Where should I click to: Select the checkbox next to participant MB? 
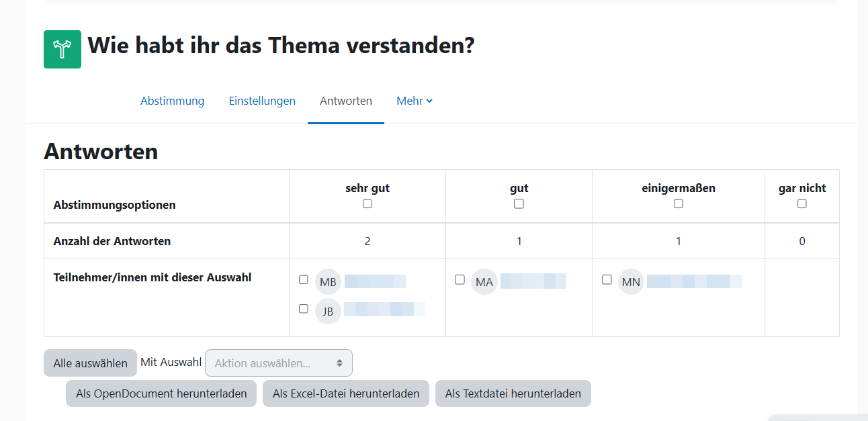(304, 279)
